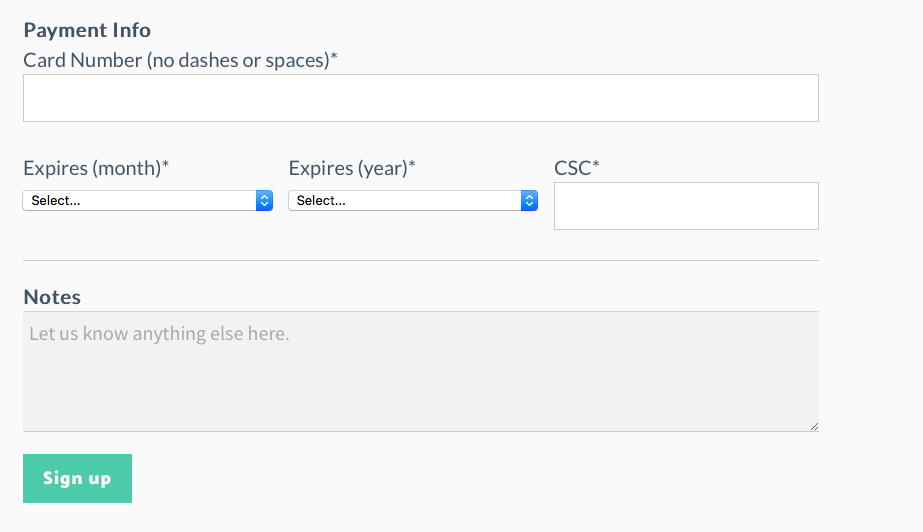Image resolution: width=923 pixels, height=532 pixels.
Task: Open the Expires (month) dropdown
Action: 148,201
